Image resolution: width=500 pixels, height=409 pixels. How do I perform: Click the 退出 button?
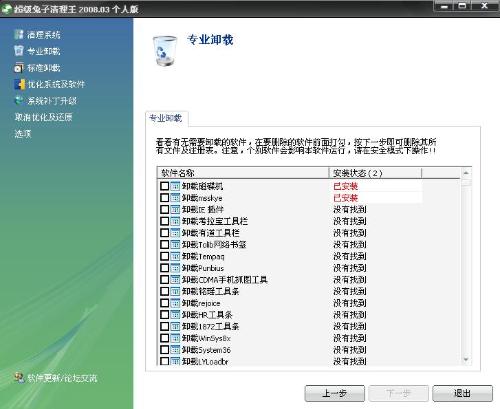coord(462,393)
